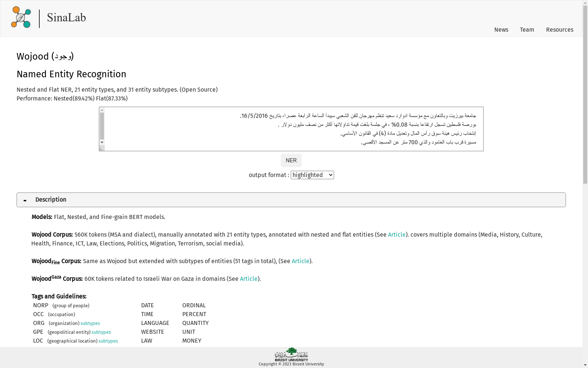This screenshot has width=588, height=368.
Task: Collapse the Description section
Action: coord(291,200)
